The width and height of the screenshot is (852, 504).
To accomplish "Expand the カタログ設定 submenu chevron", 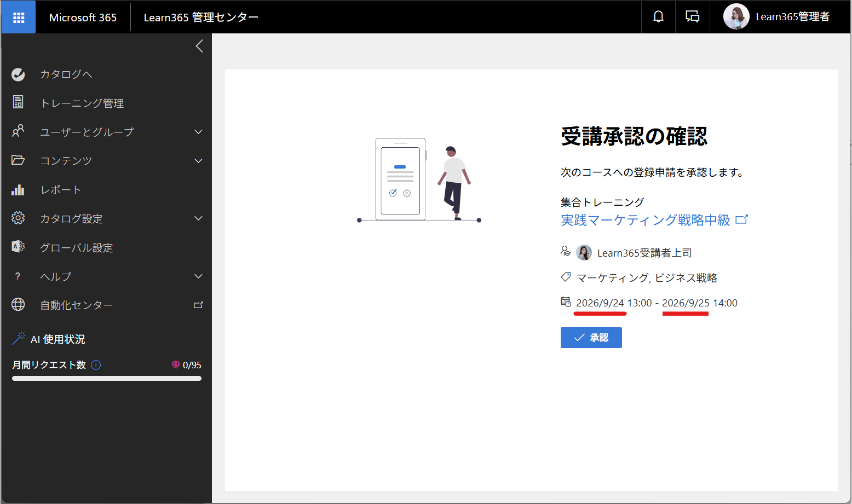I will [198, 218].
